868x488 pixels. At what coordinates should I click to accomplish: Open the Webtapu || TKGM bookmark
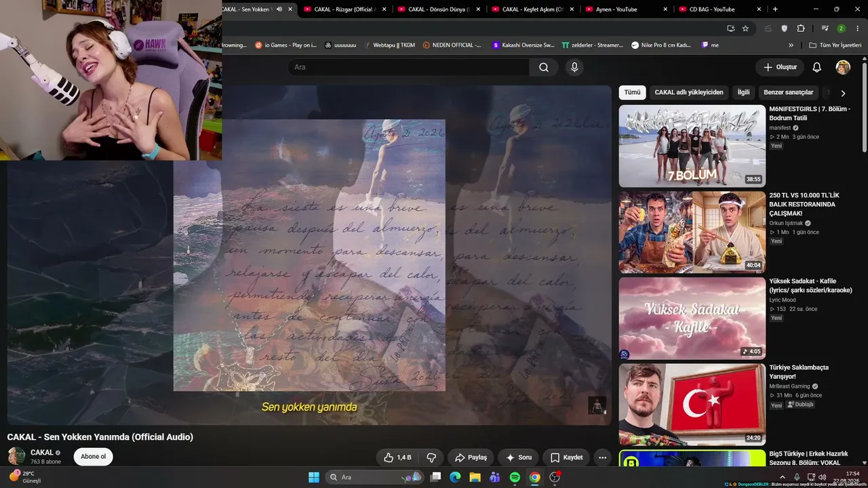pos(389,45)
